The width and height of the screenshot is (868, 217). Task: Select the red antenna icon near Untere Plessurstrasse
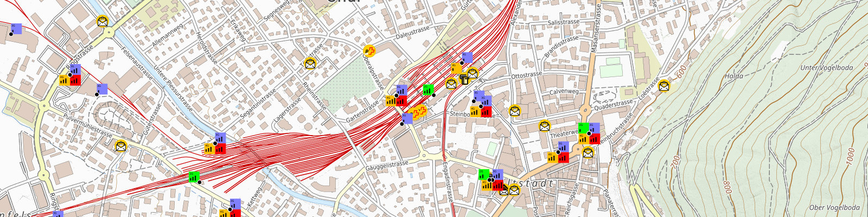(x=220, y=149)
